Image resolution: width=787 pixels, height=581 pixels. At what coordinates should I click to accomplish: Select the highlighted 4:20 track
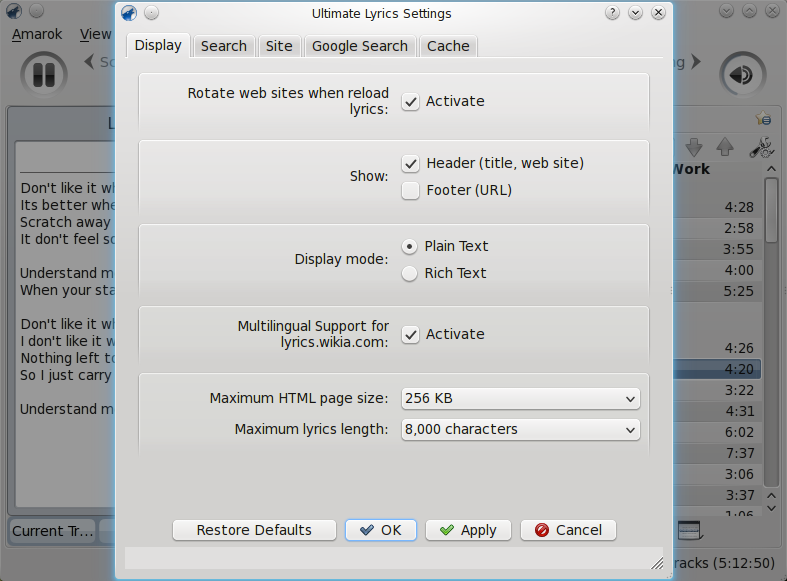point(718,369)
